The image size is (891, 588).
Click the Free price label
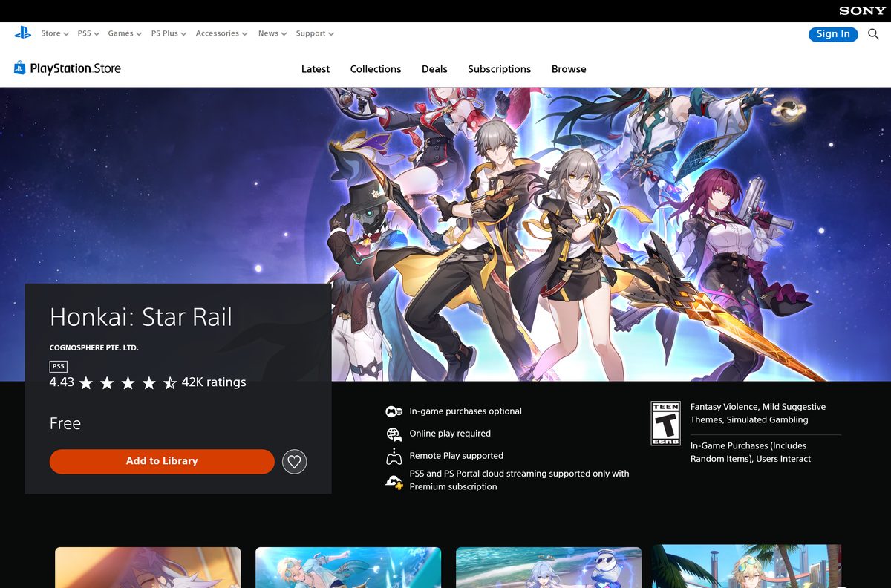[65, 423]
